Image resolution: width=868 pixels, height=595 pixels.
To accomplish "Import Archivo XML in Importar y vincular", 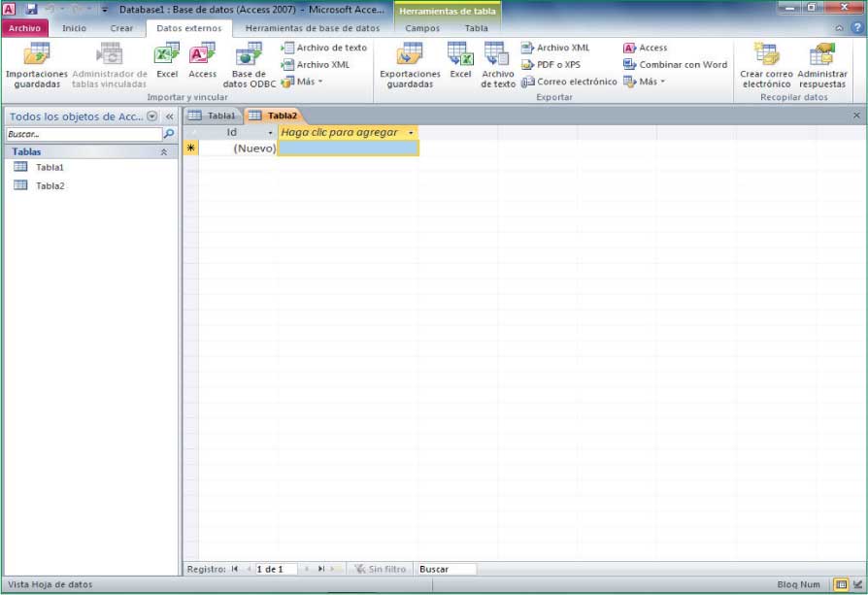I will 316,65.
